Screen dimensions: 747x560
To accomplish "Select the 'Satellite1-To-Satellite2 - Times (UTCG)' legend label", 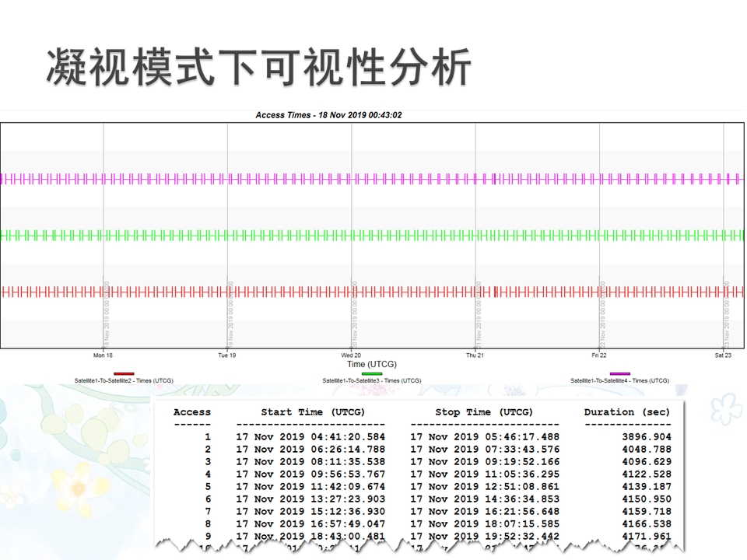I will pyautogui.click(x=124, y=381).
